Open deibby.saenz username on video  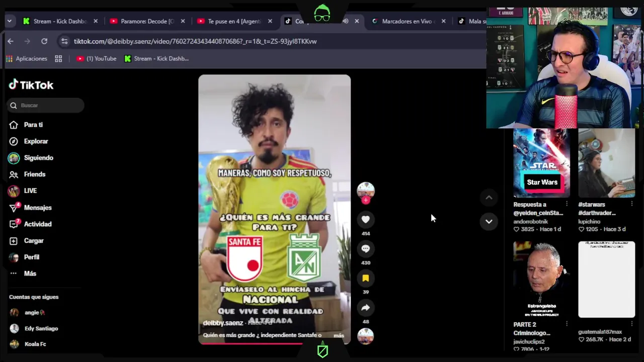point(223,323)
